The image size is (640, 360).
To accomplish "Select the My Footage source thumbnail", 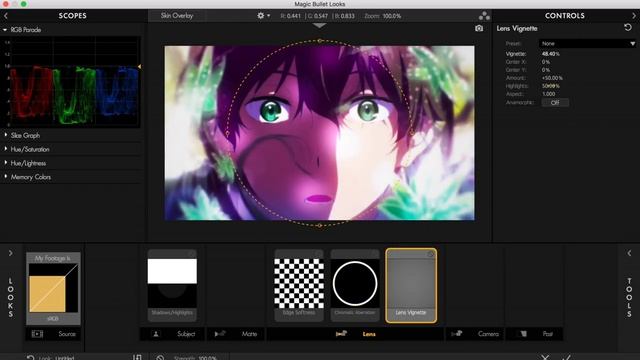I will 53,288.
